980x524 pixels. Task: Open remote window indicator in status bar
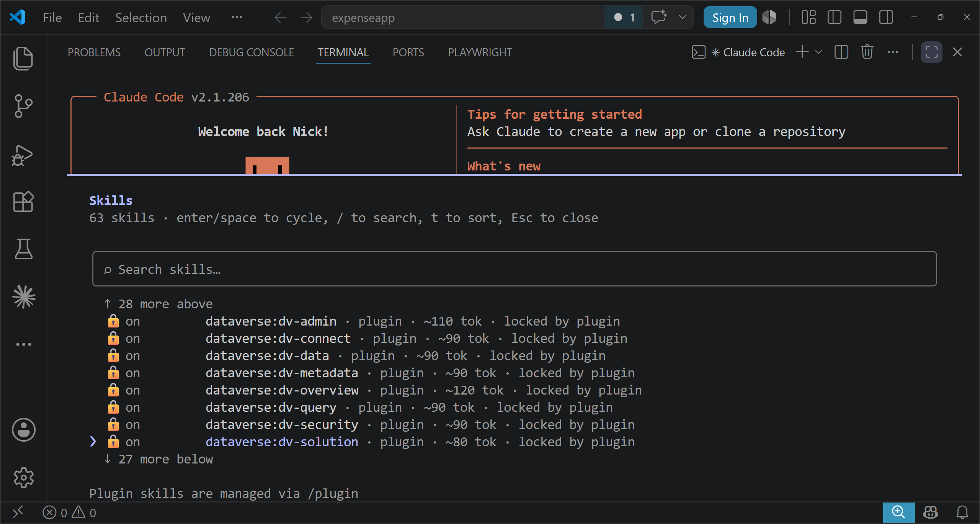(18, 512)
